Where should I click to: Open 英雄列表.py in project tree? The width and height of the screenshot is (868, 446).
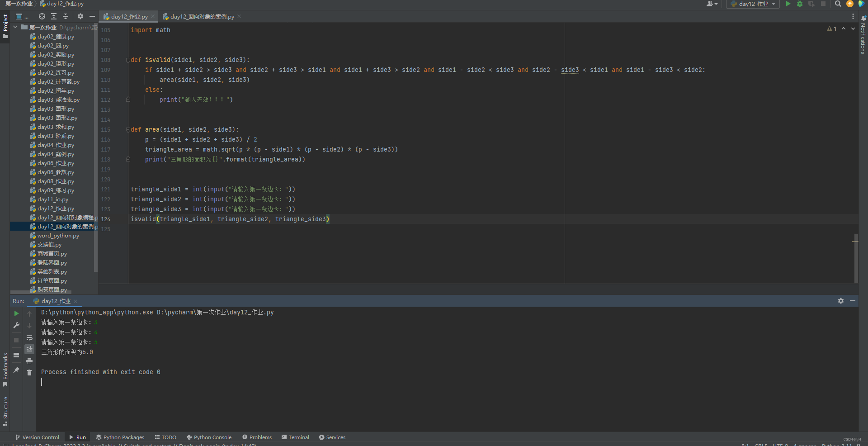(52, 271)
